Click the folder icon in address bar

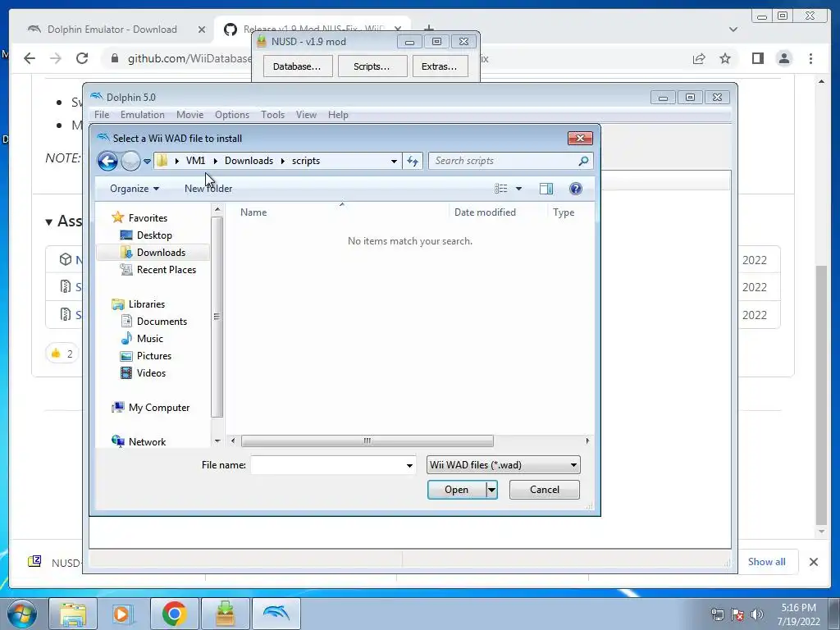coord(162,161)
